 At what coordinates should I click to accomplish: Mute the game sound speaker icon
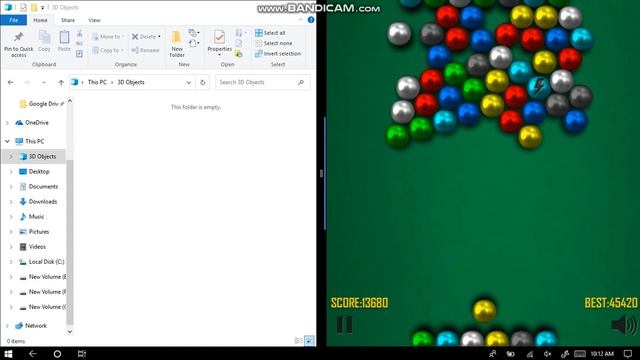(x=624, y=325)
